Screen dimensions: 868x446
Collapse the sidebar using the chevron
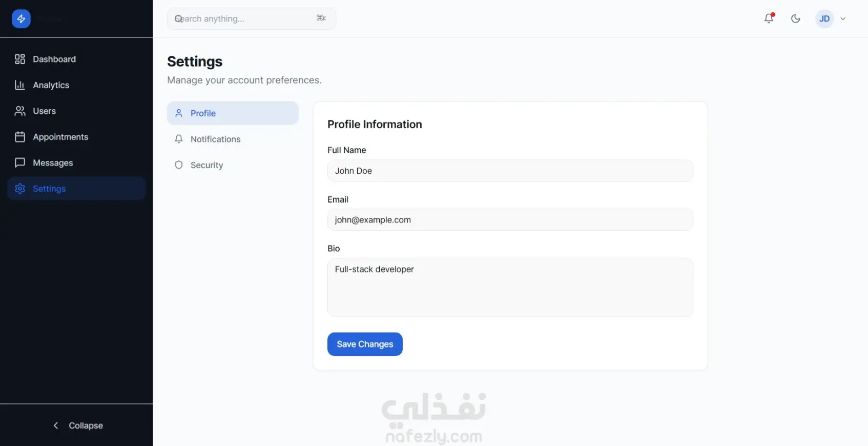click(x=56, y=425)
